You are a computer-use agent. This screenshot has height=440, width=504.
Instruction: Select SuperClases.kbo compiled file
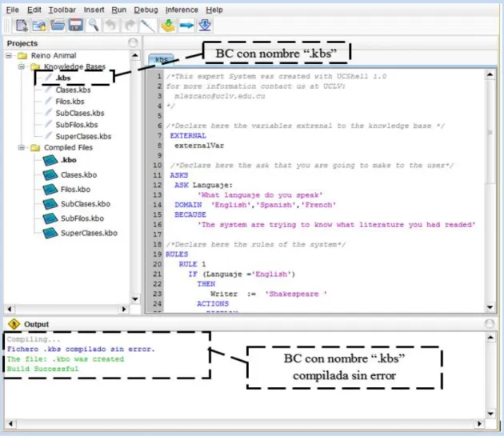89,233
